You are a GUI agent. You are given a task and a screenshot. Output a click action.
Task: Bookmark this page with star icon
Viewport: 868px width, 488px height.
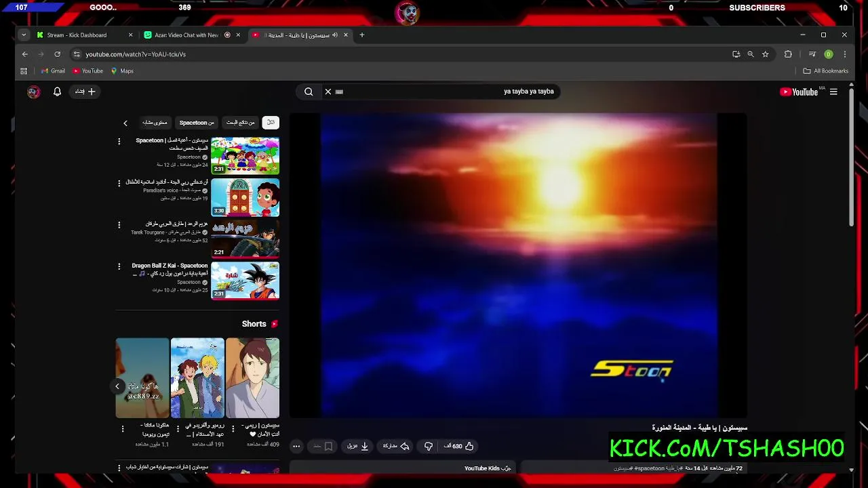click(765, 54)
